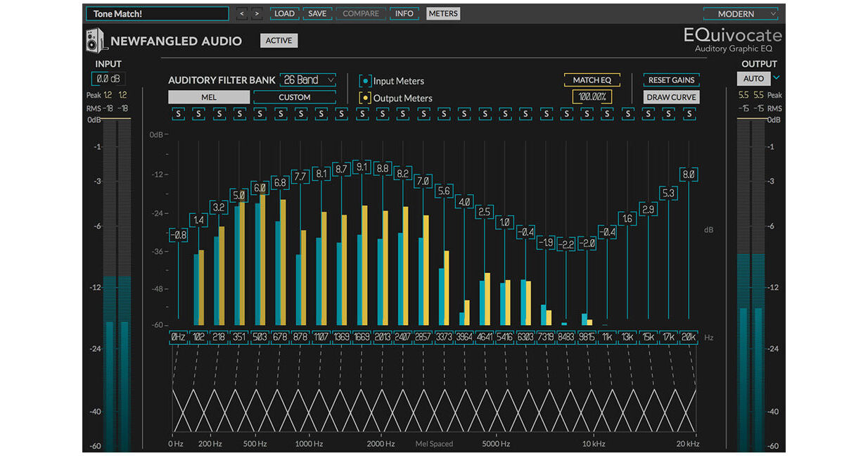Click the RESET GAINS button

(671, 80)
